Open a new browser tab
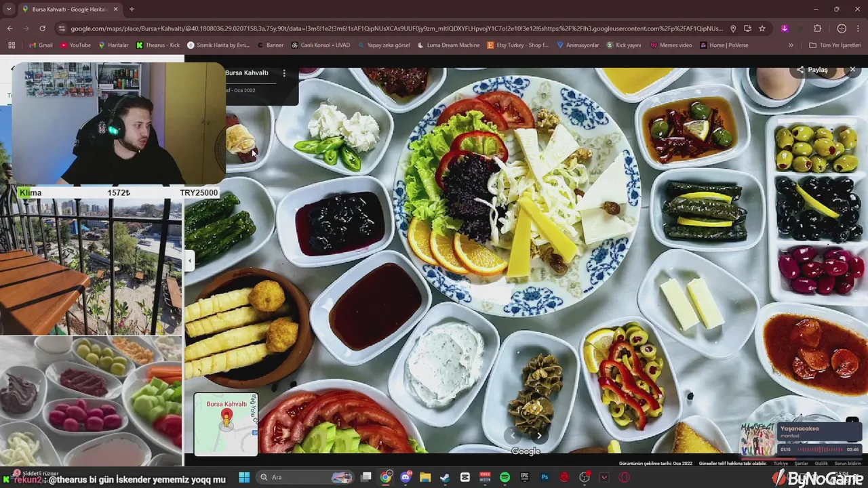Viewport: 868px width, 488px height. (x=132, y=9)
